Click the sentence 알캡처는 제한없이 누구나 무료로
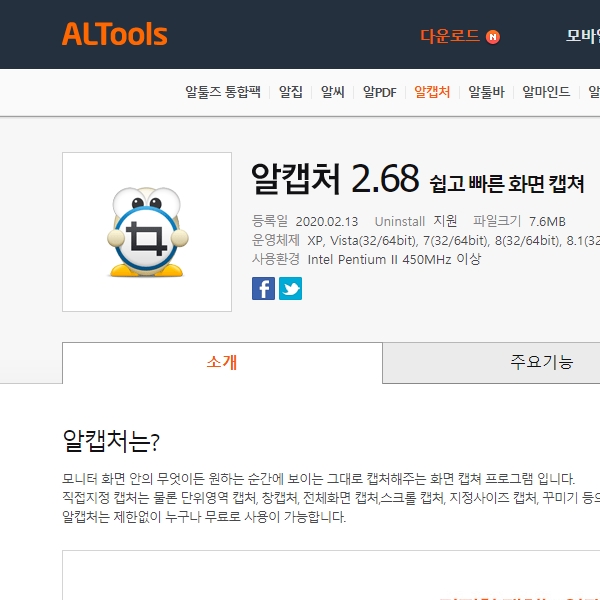 204,517
